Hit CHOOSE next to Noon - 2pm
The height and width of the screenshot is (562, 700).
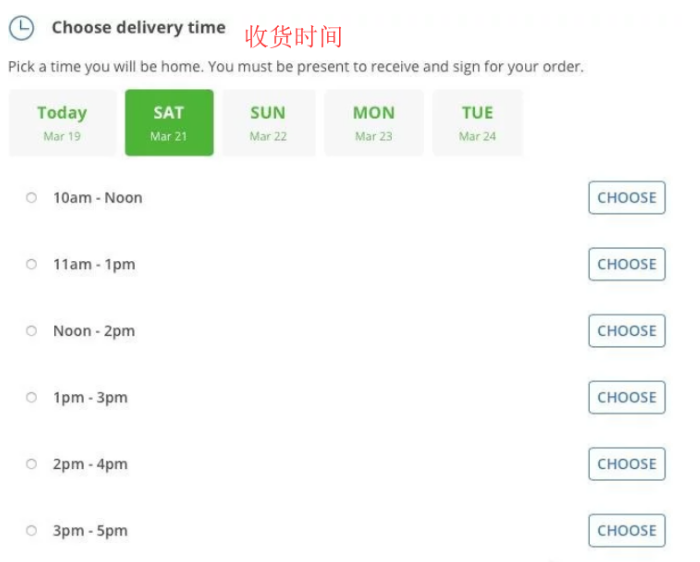(626, 331)
